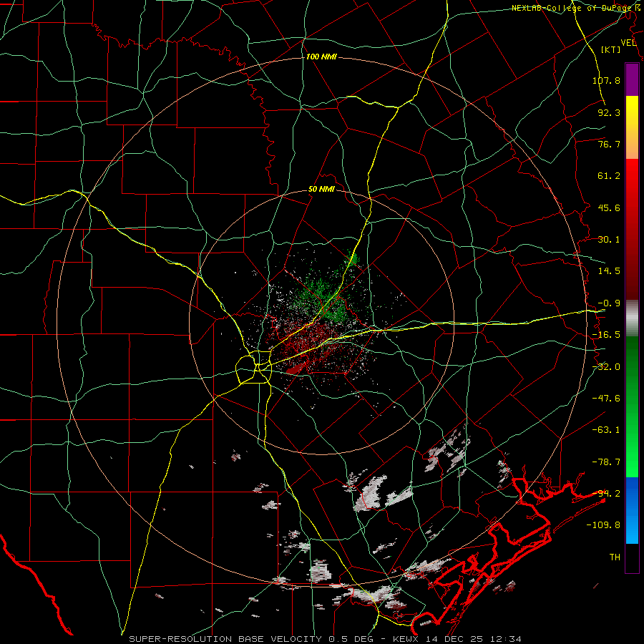The image size is (644, 644).
Task: Click the dark red outbound velocity blob
Action: [296, 369]
